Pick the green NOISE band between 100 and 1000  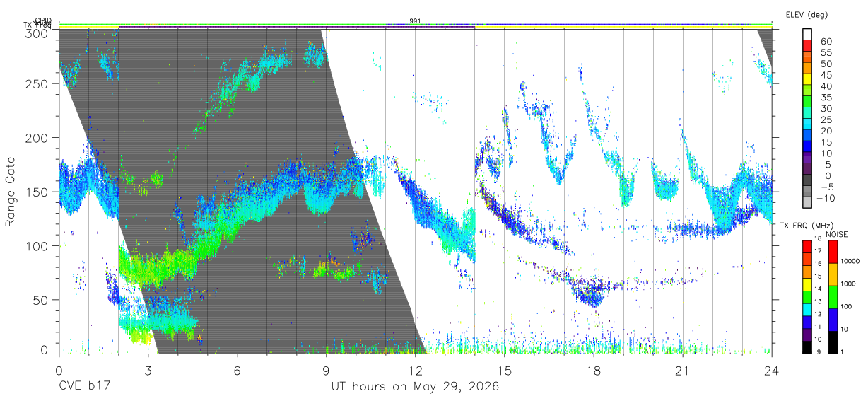coord(832,296)
